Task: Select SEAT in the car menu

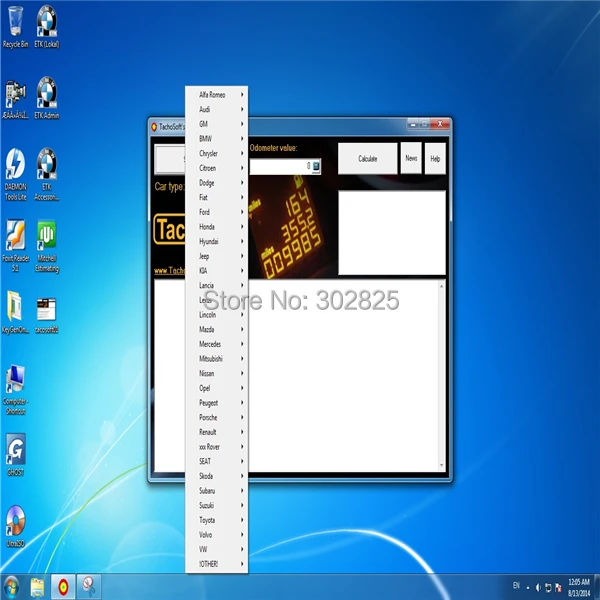Action: click(x=217, y=461)
